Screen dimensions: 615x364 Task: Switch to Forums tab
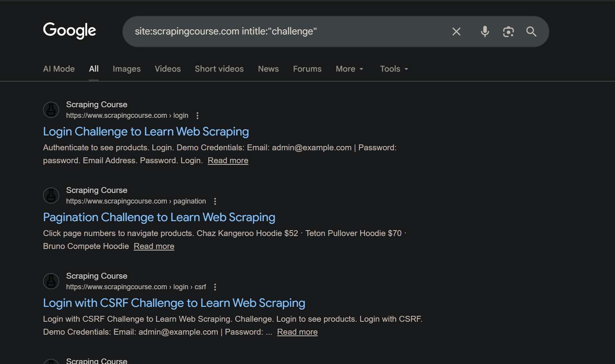[307, 69]
